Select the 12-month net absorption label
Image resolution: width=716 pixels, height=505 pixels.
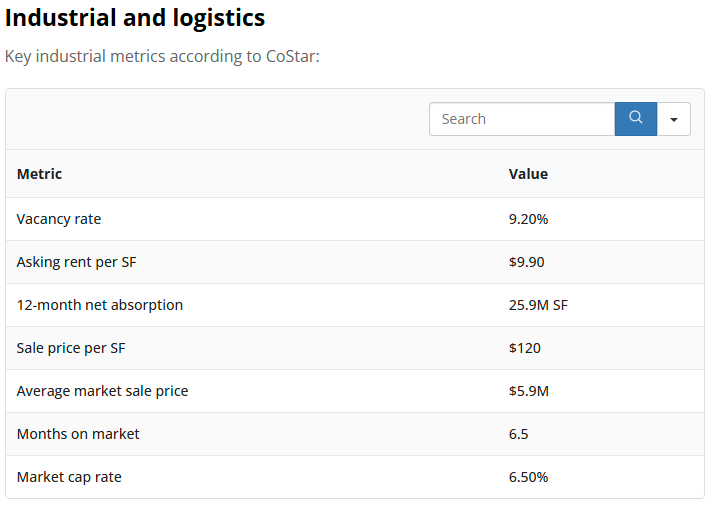pyautogui.click(x=100, y=305)
